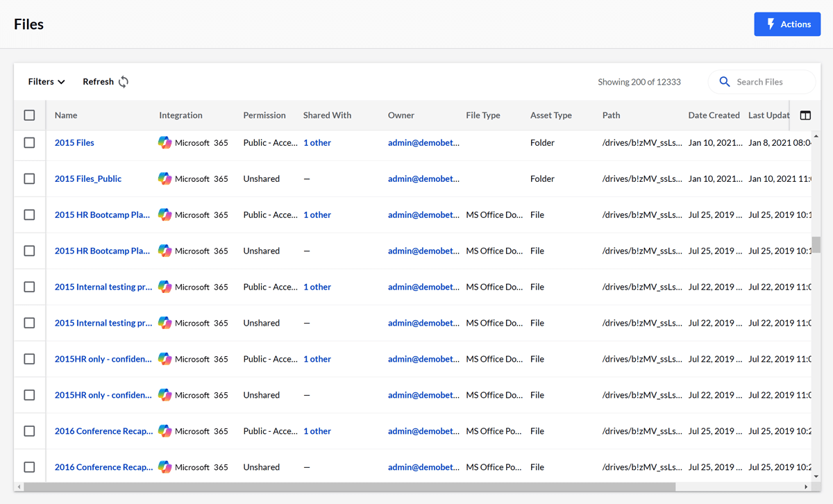Click '1 other' in 2015 Files row

click(317, 142)
